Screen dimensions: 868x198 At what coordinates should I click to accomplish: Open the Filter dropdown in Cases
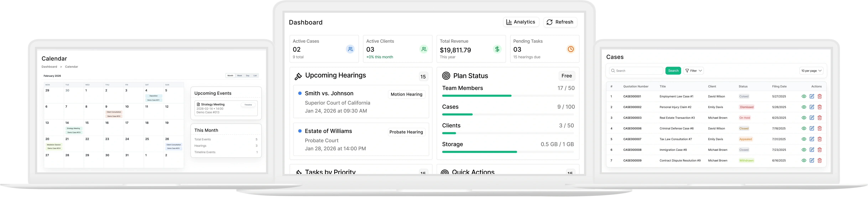694,71
